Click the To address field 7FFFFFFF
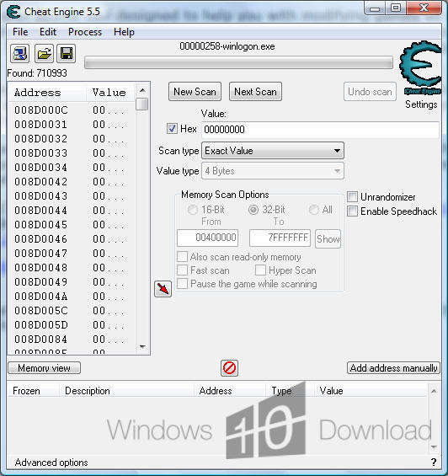This screenshot has width=448, height=476. pyautogui.click(x=280, y=238)
